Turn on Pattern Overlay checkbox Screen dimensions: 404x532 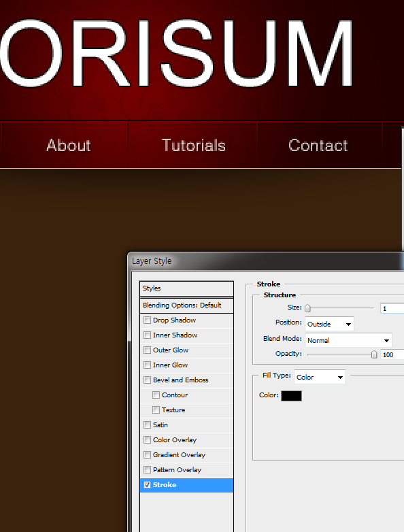(147, 469)
